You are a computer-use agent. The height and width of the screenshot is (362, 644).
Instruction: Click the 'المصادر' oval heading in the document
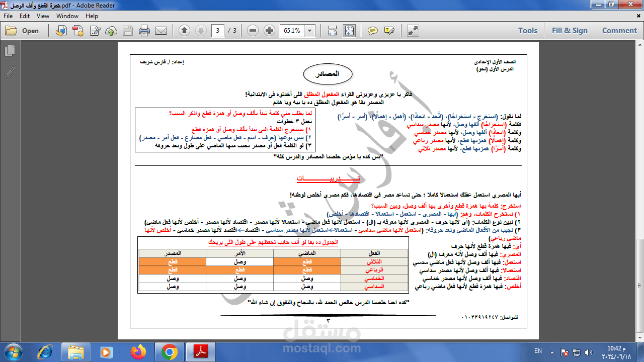328,74
